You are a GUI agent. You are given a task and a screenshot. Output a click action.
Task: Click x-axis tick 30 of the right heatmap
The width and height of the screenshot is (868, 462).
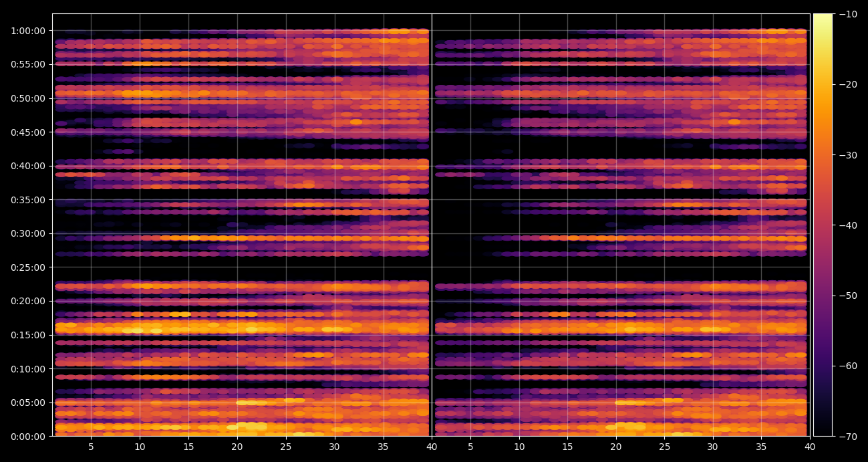pyautogui.click(x=712, y=447)
